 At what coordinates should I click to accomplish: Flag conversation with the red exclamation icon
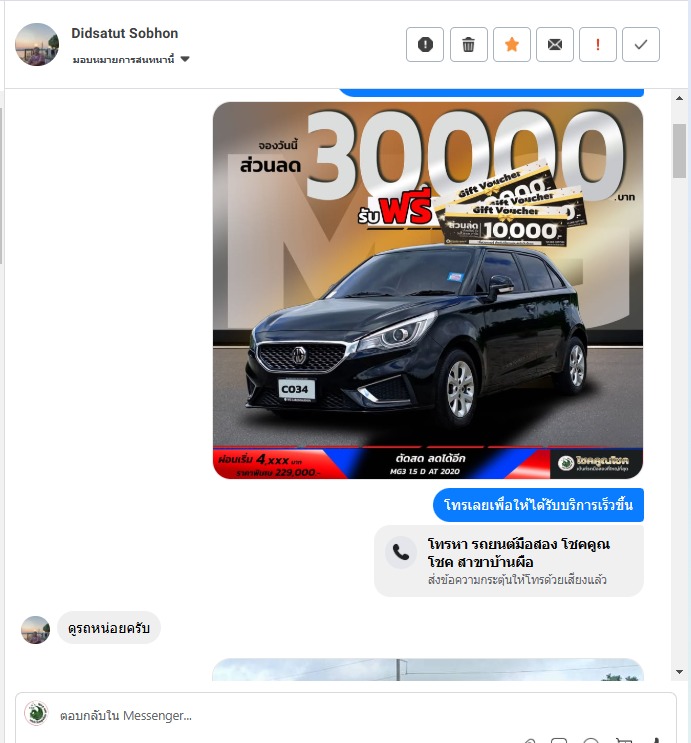pyautogui.click(x=598, y=45)
